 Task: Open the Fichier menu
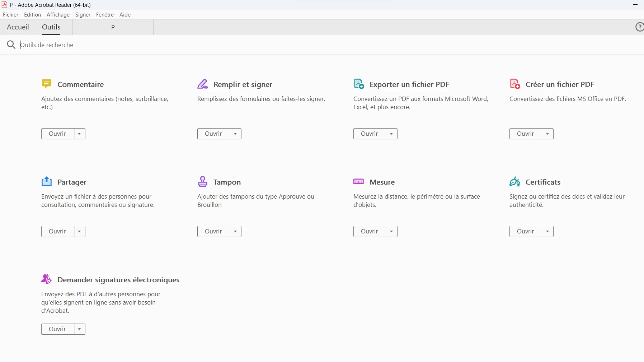11,15
